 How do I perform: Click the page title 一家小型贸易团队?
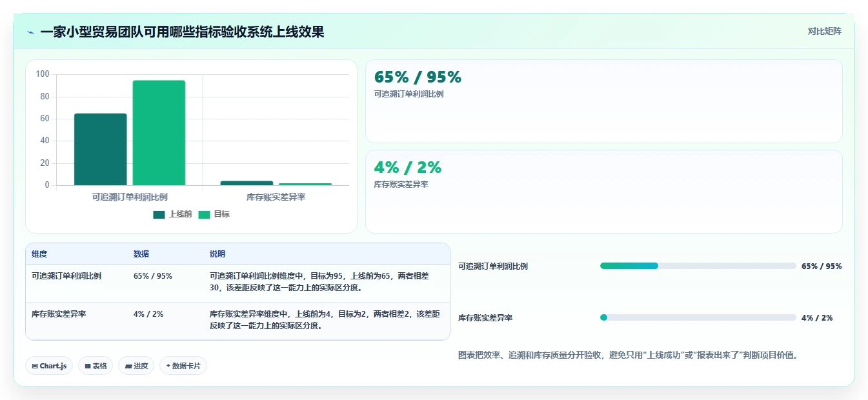(182, 32)
